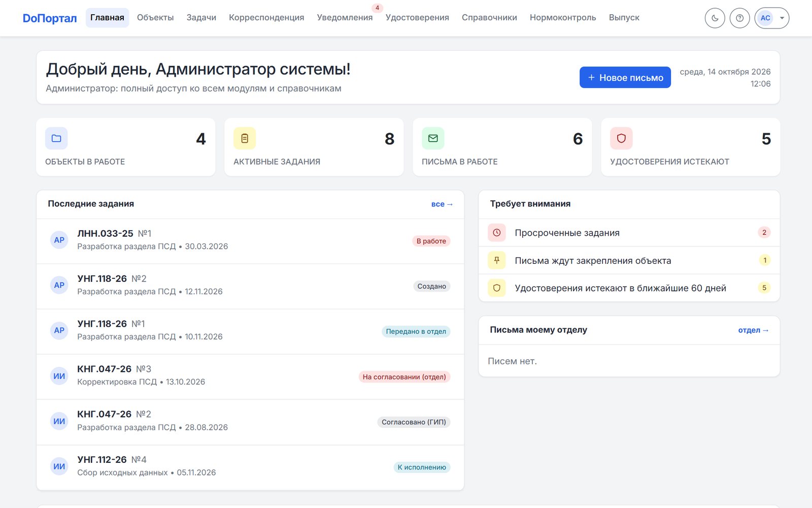The height and width of the screenshot is (508, 812).
Task: Click shield icon beside Удостоверения истекают в 60 дней
Action: pos(497,288)
